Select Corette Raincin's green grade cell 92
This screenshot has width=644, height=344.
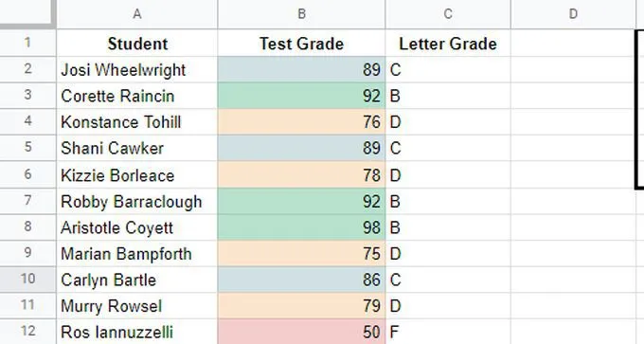301,96
